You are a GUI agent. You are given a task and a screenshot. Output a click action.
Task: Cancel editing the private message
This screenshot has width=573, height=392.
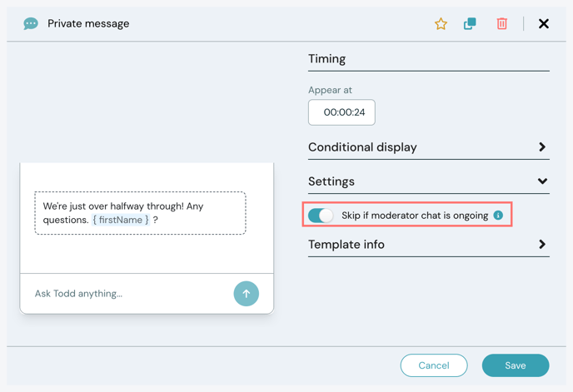[x=434, y=365]
